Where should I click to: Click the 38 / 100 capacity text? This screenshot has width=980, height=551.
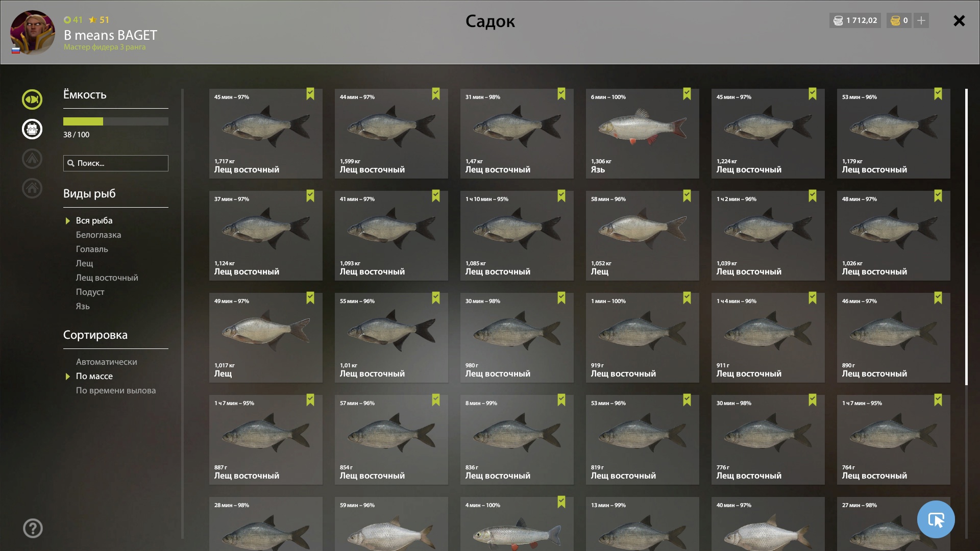click(x=76, y=135)
